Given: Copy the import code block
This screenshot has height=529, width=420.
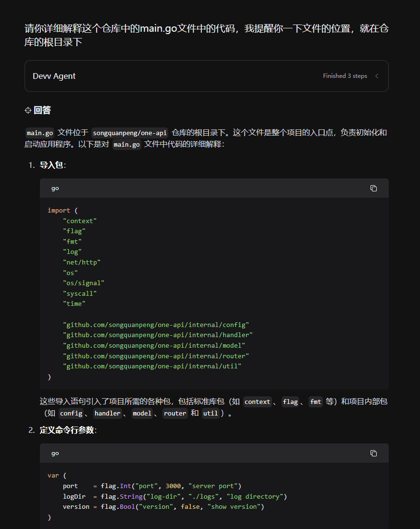Looking at the screenshot, I should [x=373, y=188].
